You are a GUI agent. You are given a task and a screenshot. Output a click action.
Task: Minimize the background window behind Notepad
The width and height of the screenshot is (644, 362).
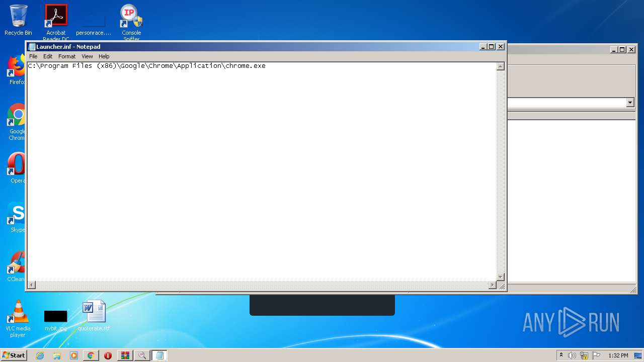click(614, 49)
